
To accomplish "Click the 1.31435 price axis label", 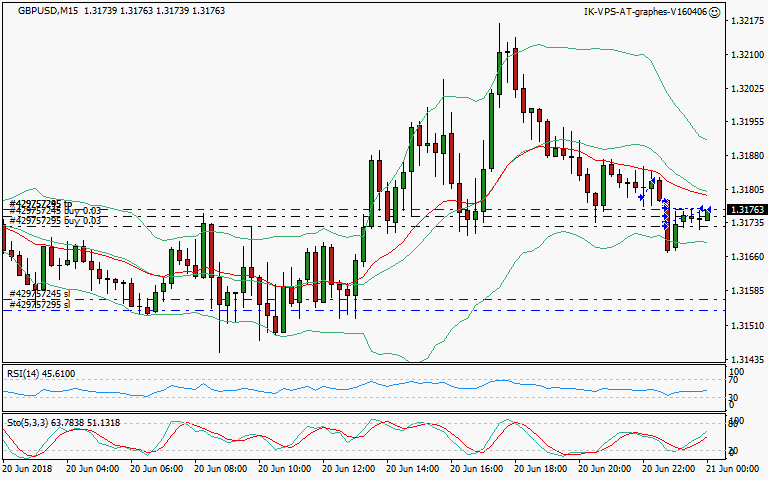I will (x=746, y=359).
